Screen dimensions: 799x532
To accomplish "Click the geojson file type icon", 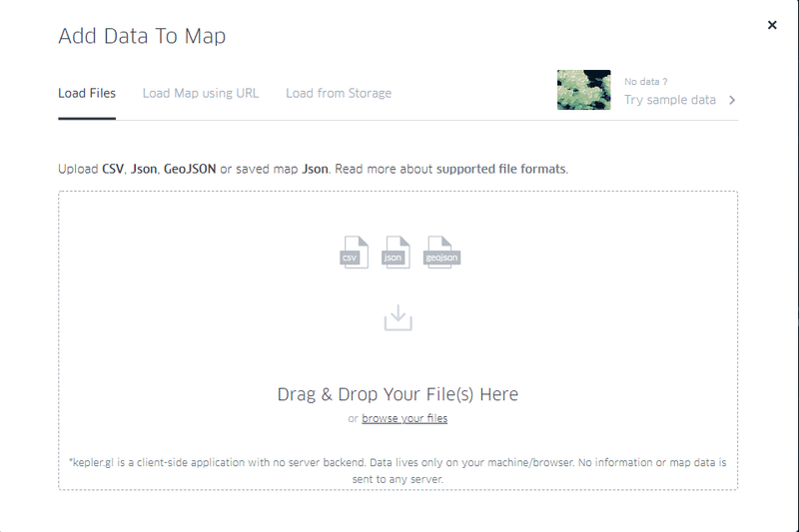I will pyautogui.click(x=441, y=252).
